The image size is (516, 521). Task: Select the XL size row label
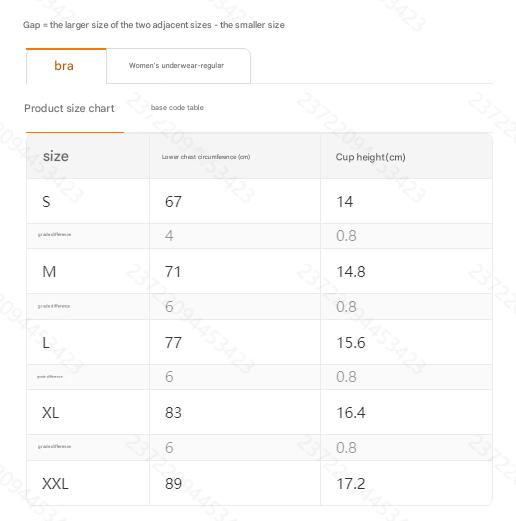click(50, 413)
